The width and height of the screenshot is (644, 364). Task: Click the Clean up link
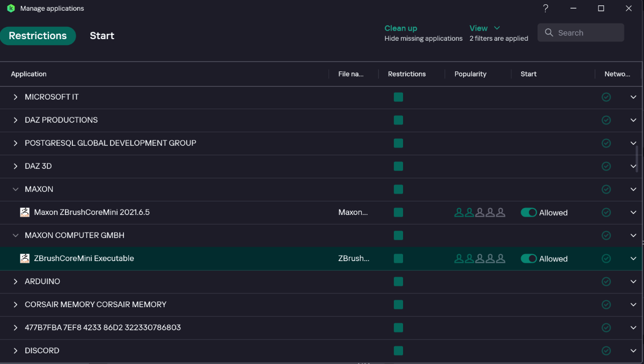400,28
